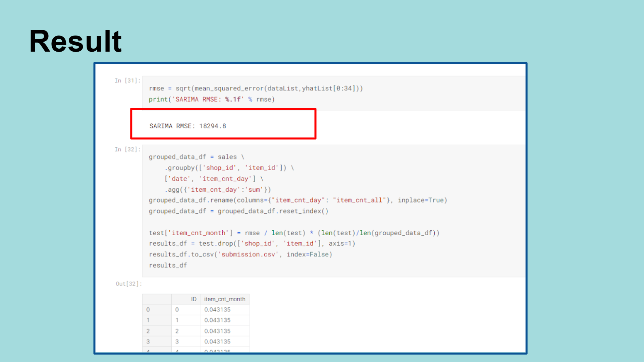Click the test item_cnt_month assignment line
644x362 pixels.
(x=294, y=233)
